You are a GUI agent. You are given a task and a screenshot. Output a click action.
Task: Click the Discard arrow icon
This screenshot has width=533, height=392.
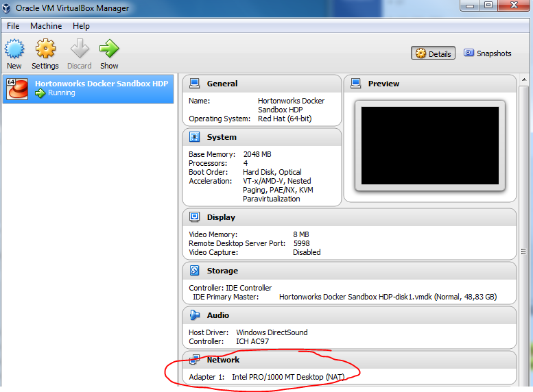tap(80, 49)
